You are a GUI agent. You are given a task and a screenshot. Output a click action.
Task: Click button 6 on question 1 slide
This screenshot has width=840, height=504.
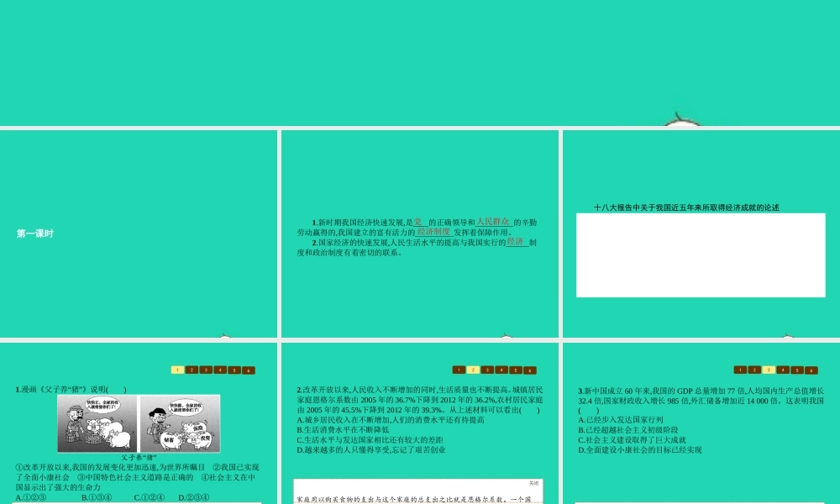pos(249,370)
